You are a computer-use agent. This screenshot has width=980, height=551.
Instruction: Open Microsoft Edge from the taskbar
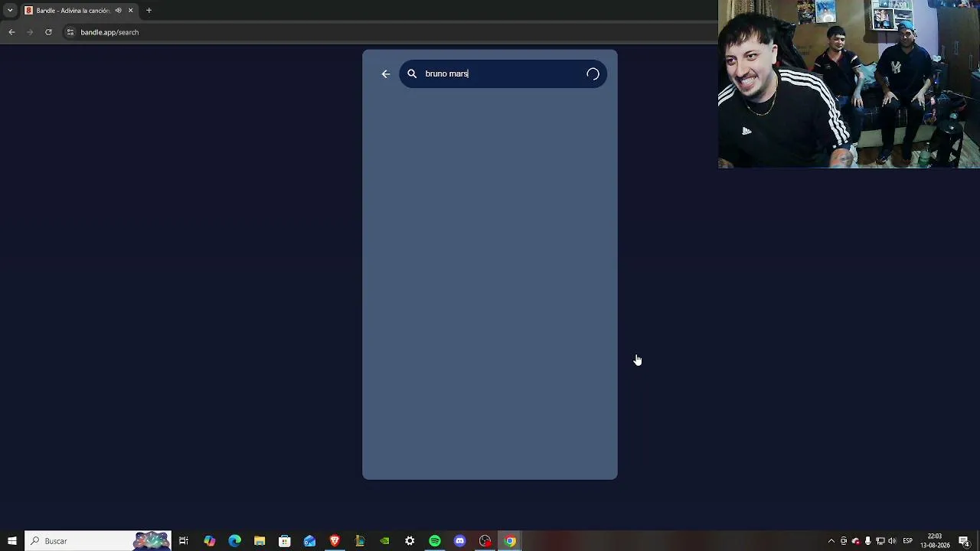point(234,541)
